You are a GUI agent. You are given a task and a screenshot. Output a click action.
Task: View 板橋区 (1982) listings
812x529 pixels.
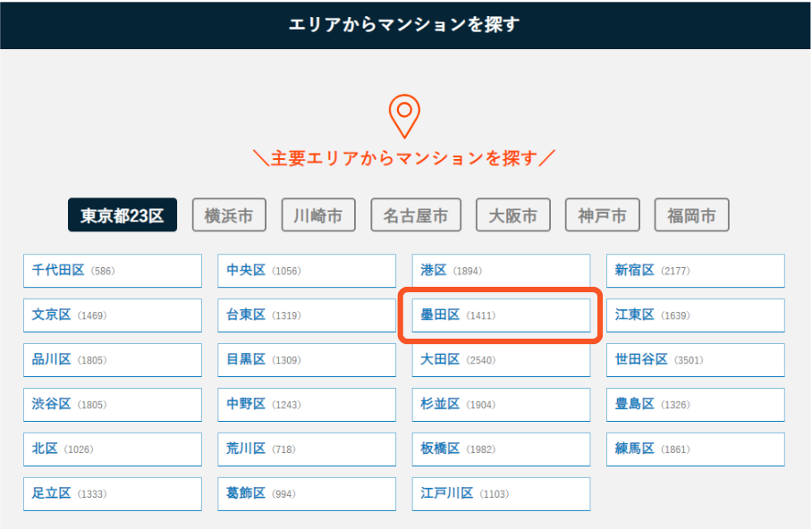(x=501, y=449)
